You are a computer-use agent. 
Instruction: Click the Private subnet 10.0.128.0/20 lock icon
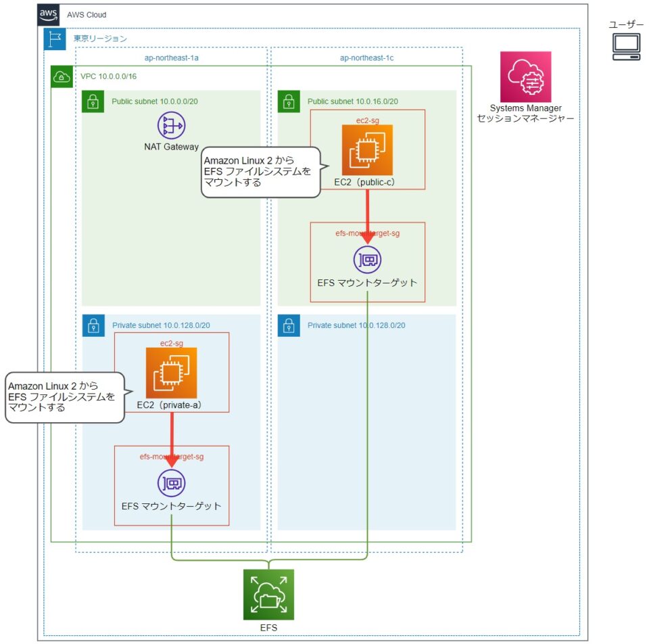click(x=93, y=325)
